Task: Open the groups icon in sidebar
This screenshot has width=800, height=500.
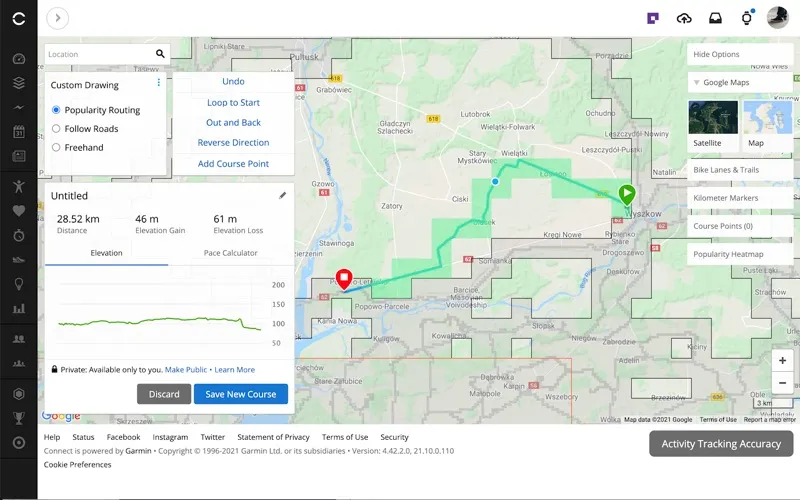Action: point(19,363)
